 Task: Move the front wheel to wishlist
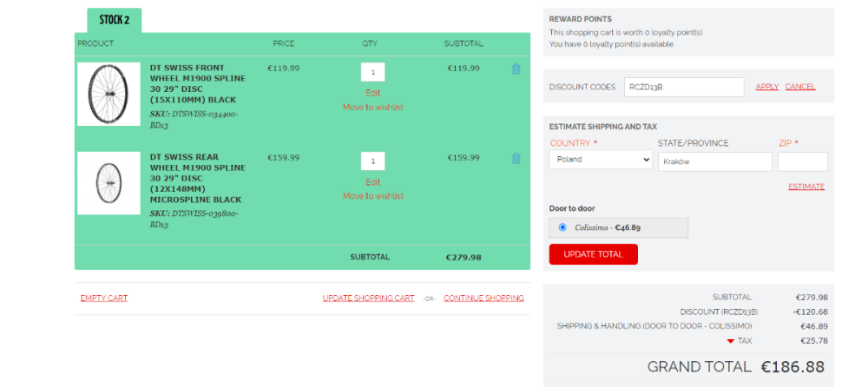click(373, 107)
